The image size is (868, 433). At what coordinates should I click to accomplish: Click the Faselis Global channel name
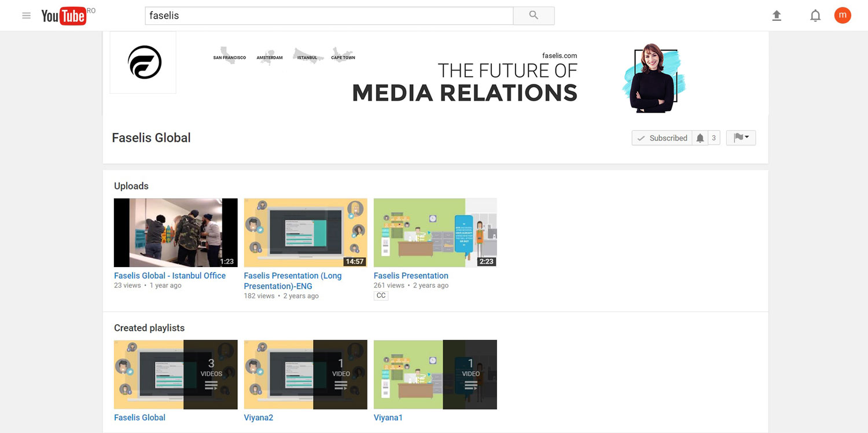click(x=151, y=138)
